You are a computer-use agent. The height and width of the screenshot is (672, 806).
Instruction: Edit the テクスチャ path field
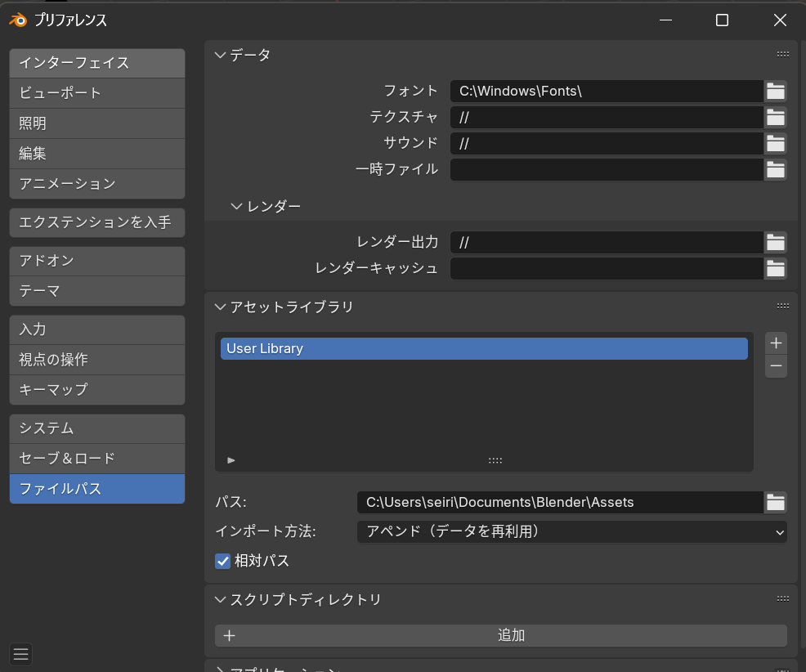click(607, 117)
